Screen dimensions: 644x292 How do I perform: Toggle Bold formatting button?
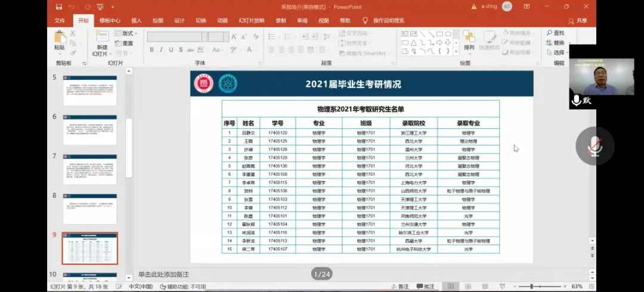click(x=151, y=50)
